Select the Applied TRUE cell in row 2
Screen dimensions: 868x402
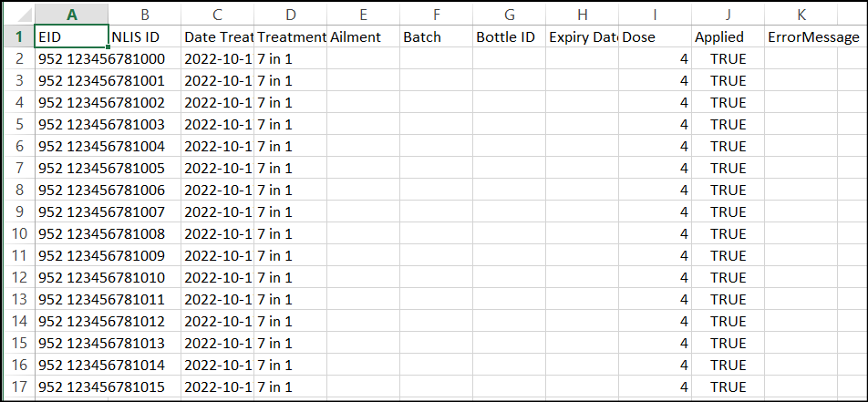tap(728, 58)
